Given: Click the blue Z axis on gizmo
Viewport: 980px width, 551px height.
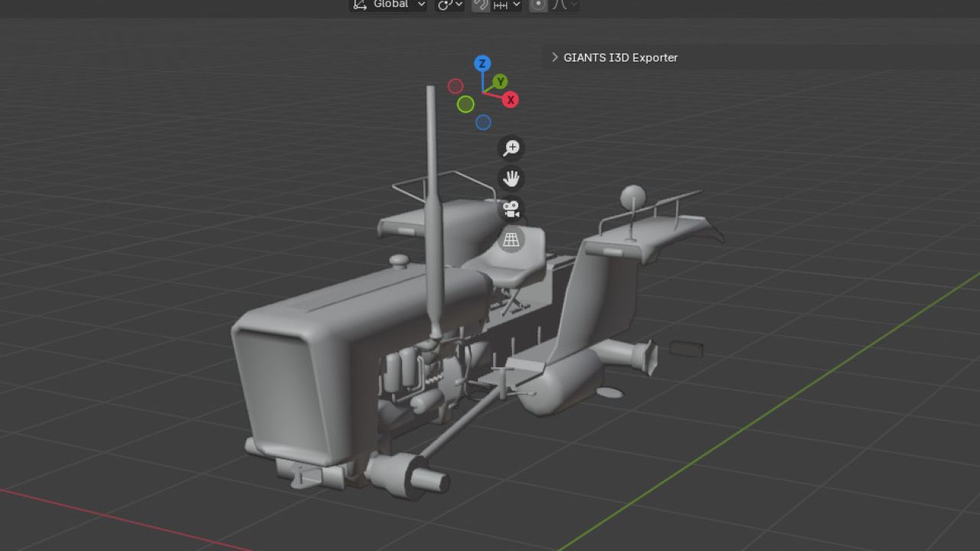Looking at the screenshot, I should pyautogui.click(x=482, y=64).
